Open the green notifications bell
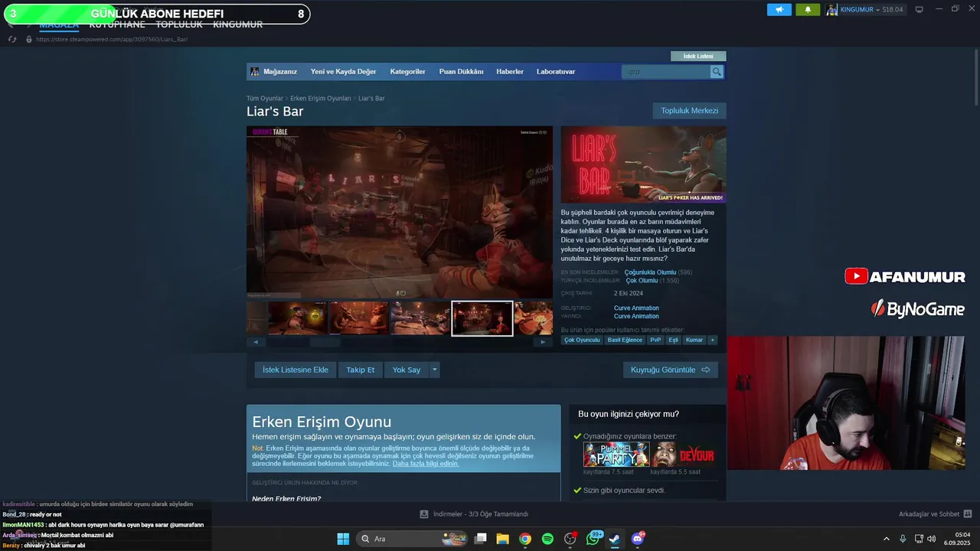Viewport: 980px width, 551px height. (x=807, y=10)
